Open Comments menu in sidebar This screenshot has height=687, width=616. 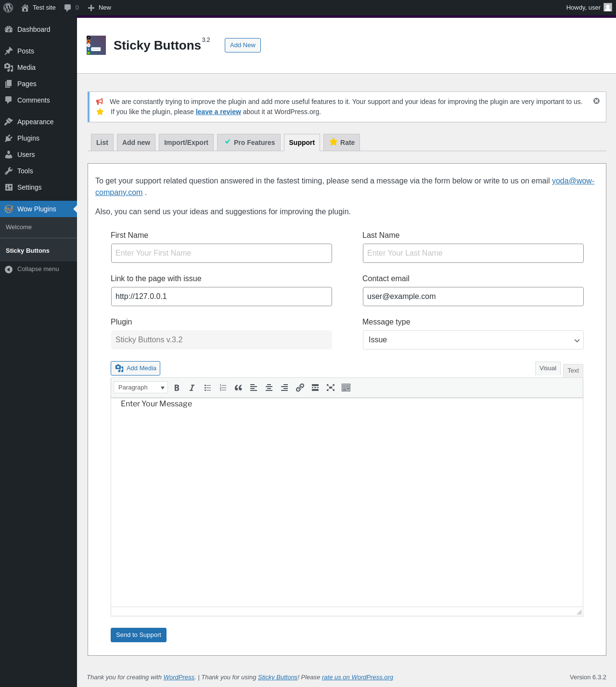click(38, 100)
